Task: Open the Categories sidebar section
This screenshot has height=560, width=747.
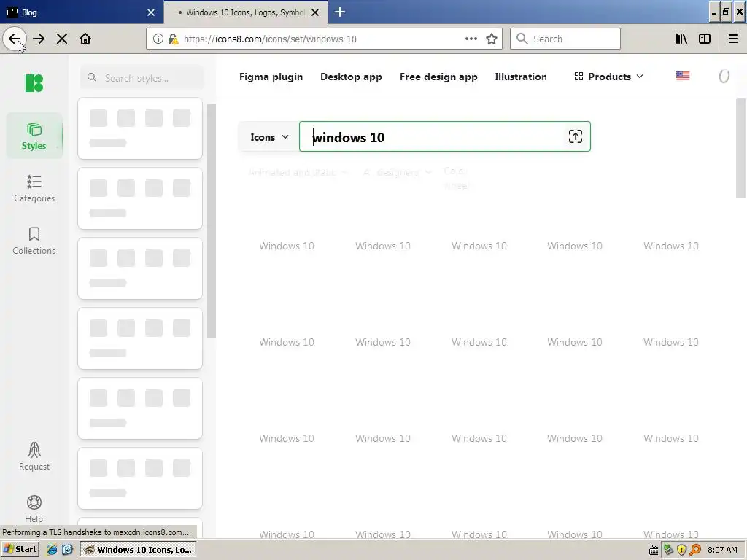Action: [34, 189]
